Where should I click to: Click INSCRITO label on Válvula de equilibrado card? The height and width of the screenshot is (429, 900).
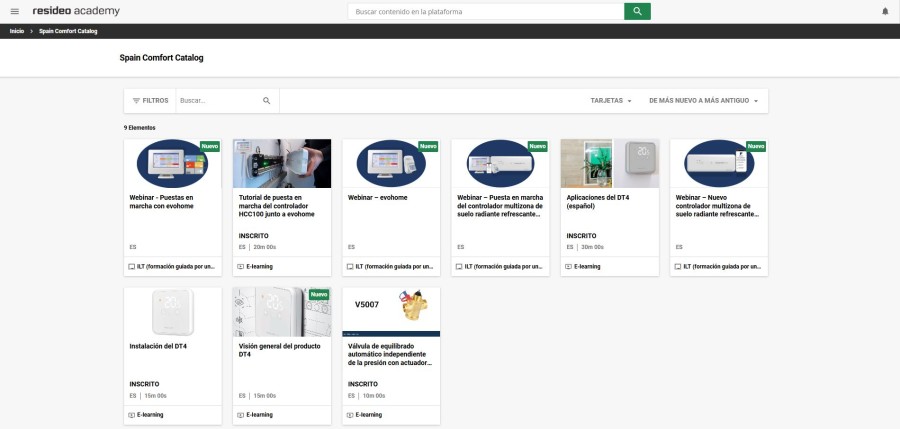point(363,384)
